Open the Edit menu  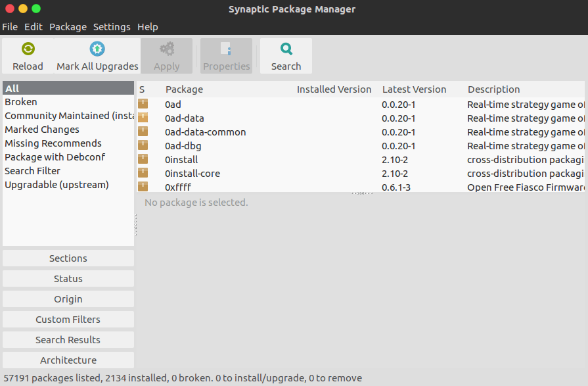point(34,27)
